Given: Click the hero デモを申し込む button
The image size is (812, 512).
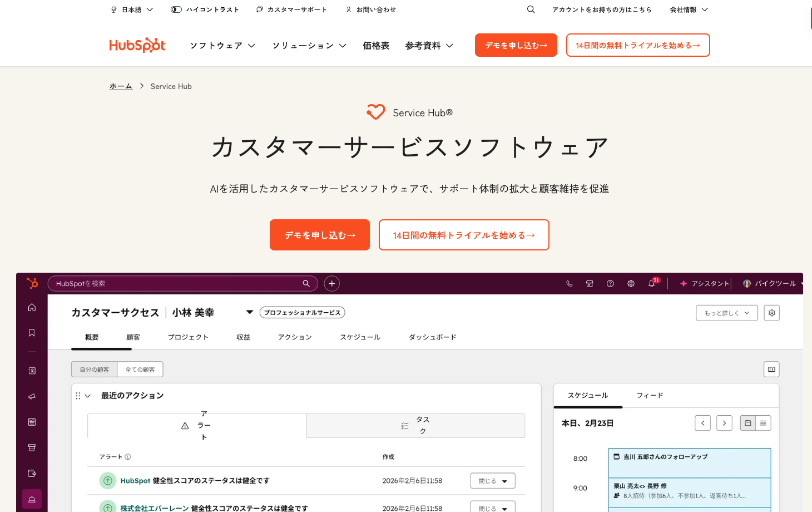Looking at the screenshot, I should [320, 235].
